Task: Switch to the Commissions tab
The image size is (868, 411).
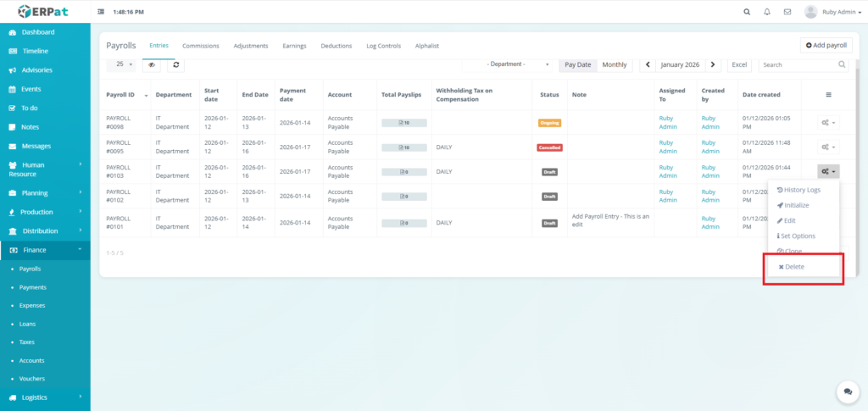Action: pos(201,46)
